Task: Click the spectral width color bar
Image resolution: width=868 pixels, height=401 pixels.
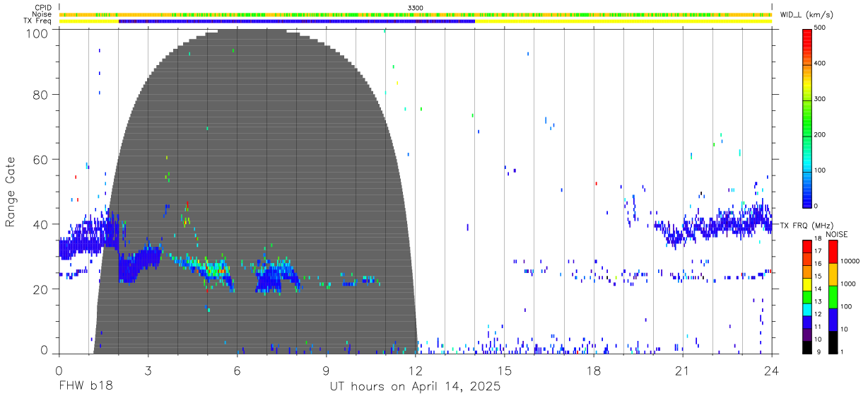Action: click(x=808, y=117)
